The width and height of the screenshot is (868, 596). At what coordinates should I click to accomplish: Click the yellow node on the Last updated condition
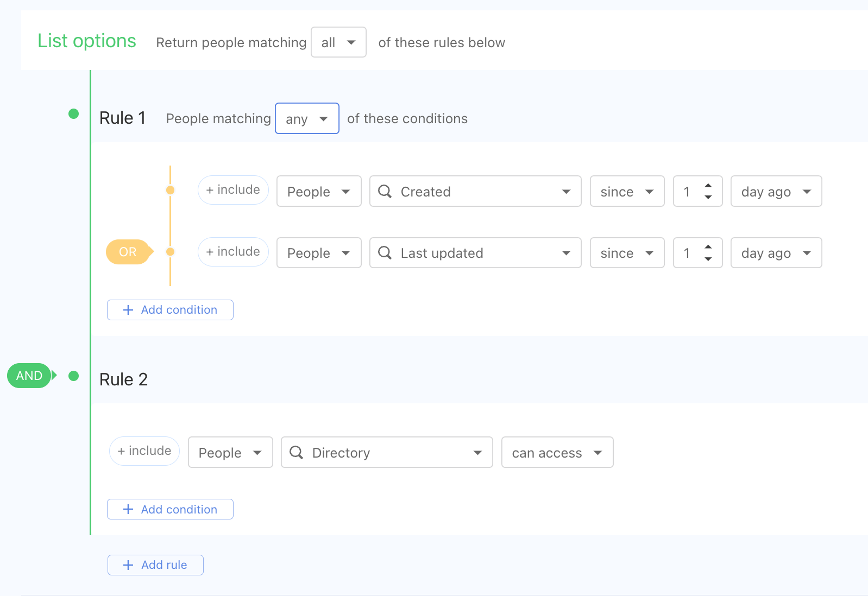click(x=170, y=252)
